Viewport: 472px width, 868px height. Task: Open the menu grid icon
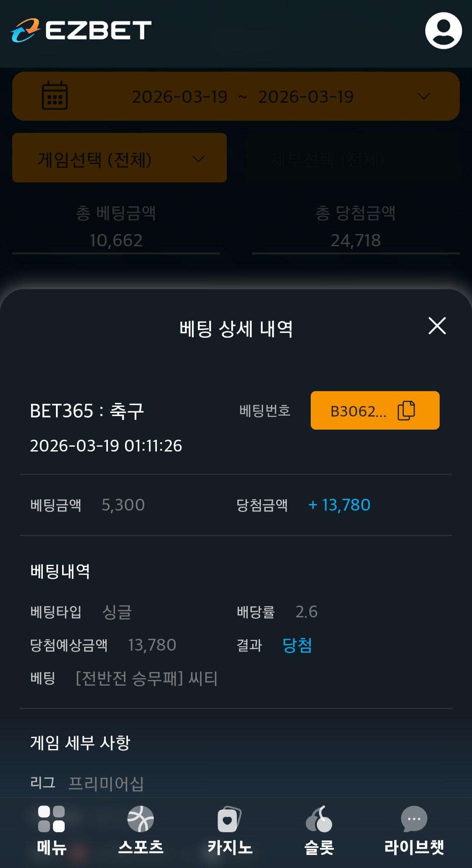coord(52,819)
